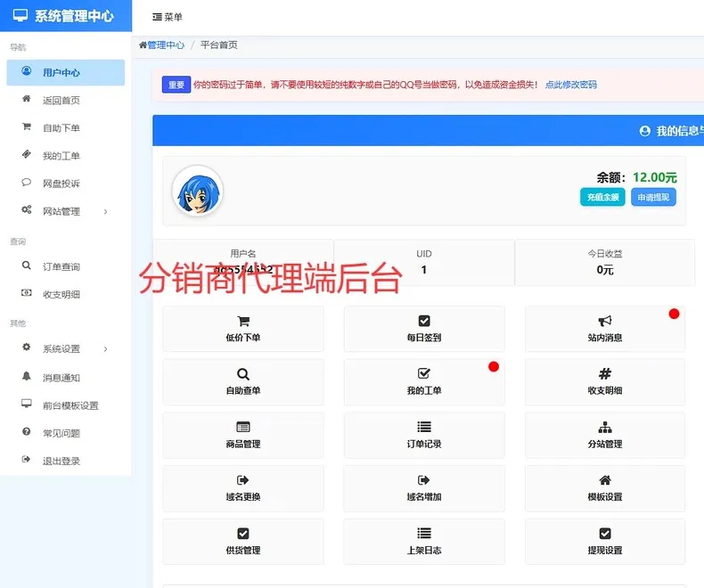Click the megaphone icon for 站内消息

[x=605, y=322]
